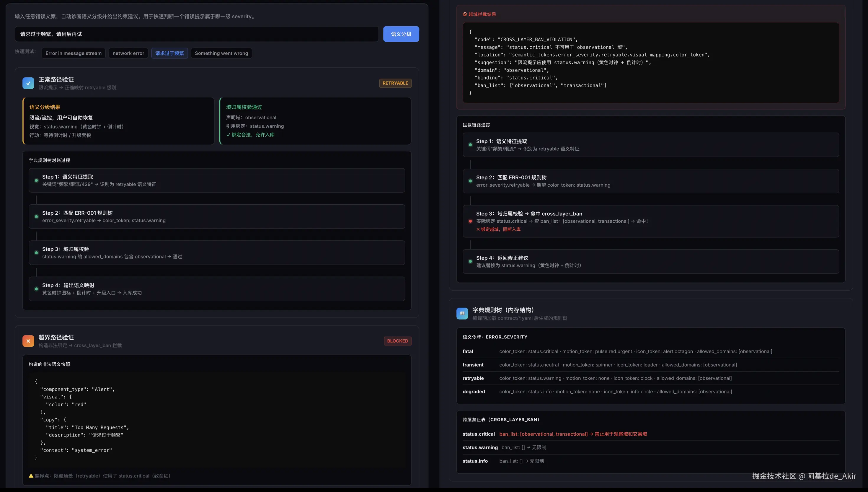868x492 pixels.
Task: Click the '"title": "Too Many Requests"' line
Action: point(87,427)
